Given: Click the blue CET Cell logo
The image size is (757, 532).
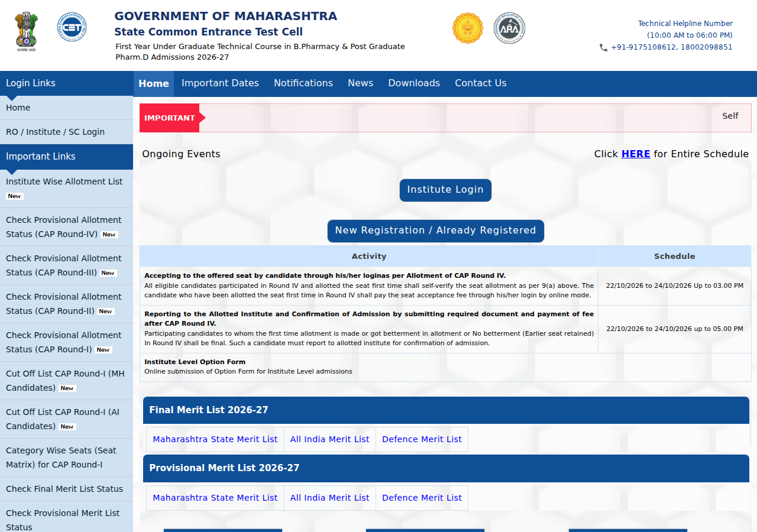Looking at the screenshot, I should coord(72,27).
